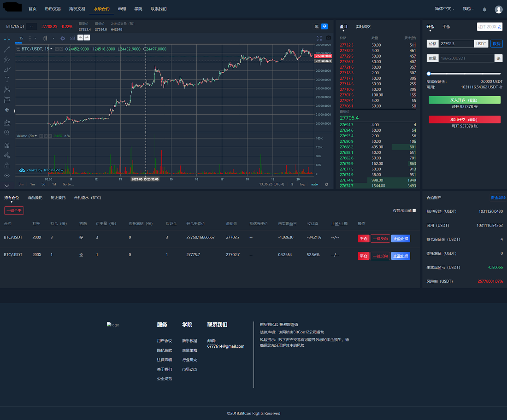Enter fullscreen mode for the chart

coord(319,38)
